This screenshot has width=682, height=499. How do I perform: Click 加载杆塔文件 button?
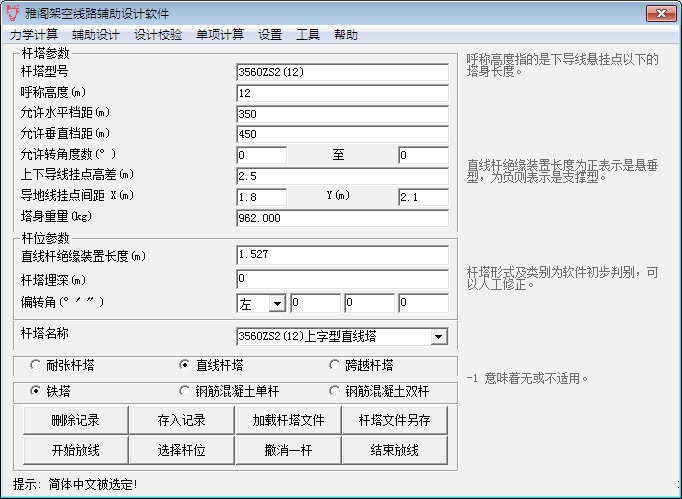289,419
